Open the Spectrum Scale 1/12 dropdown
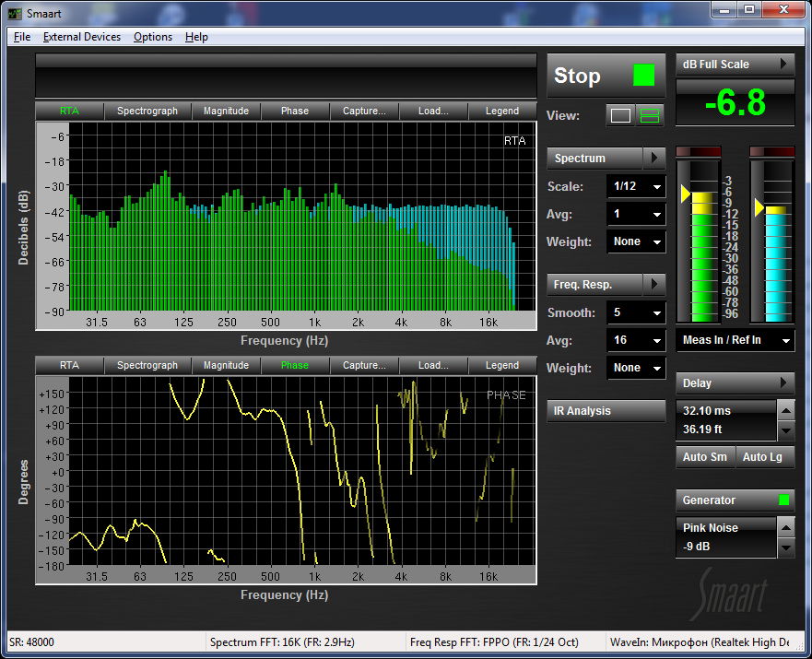812x659 pixels. (636, 187)
